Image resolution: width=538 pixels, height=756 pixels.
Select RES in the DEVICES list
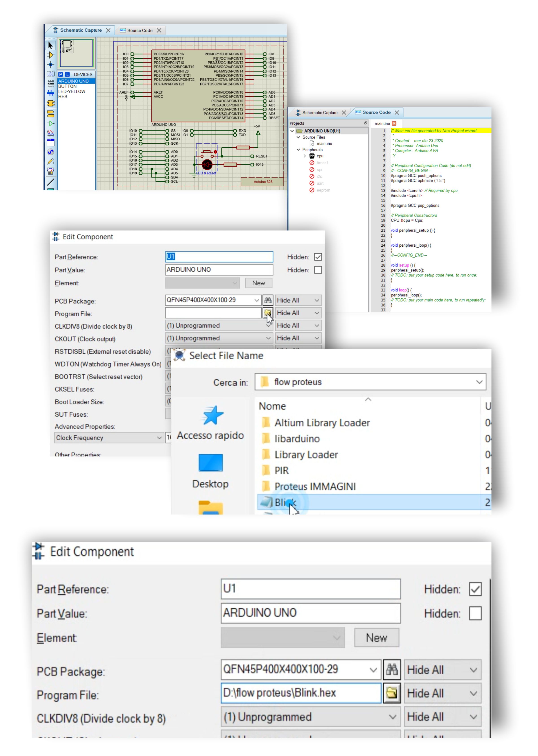tap(63, 97)
